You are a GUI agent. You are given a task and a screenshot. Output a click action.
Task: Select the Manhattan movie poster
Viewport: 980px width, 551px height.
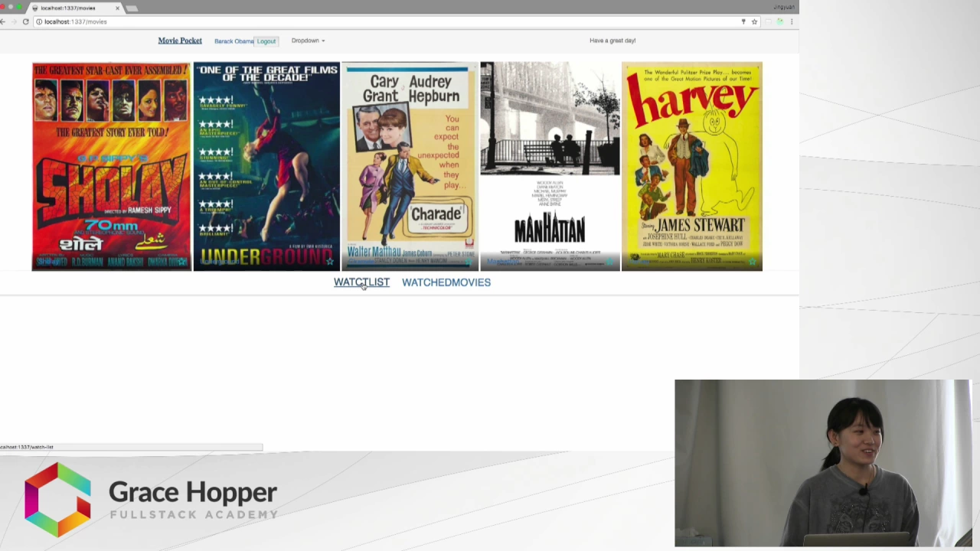550,167
